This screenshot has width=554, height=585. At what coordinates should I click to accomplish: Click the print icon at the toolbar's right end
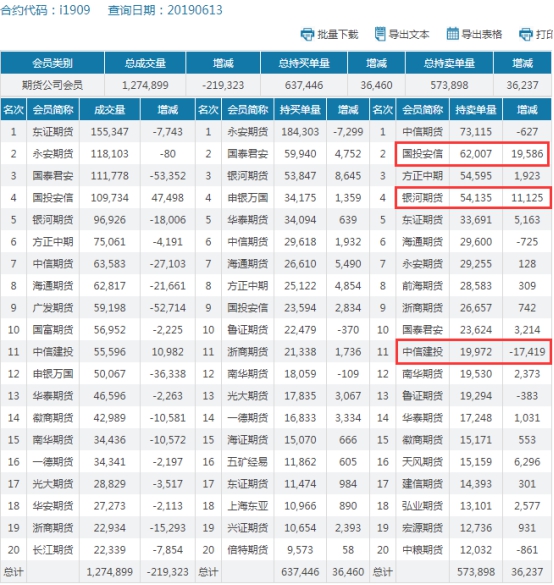tap(525, 34)
